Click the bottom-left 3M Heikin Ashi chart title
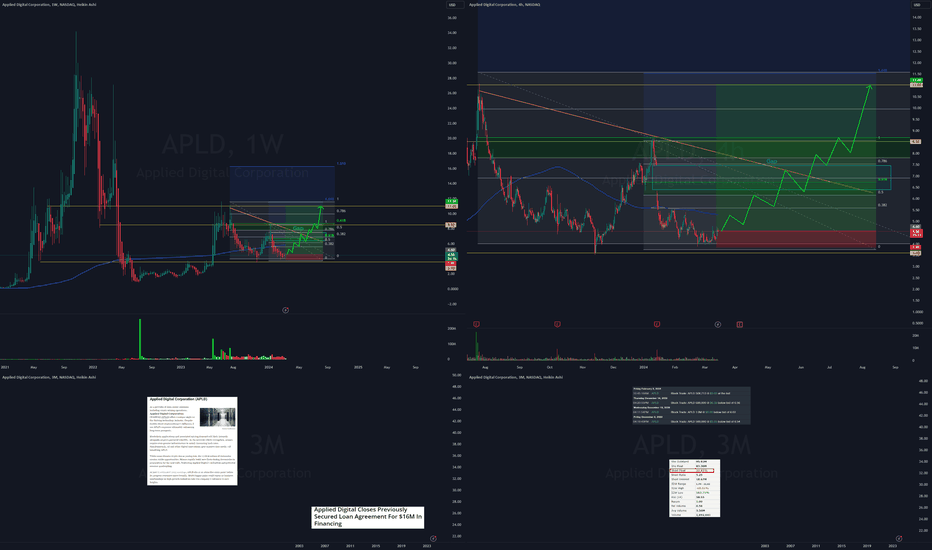The image size is (932, 550). point(49,377)
